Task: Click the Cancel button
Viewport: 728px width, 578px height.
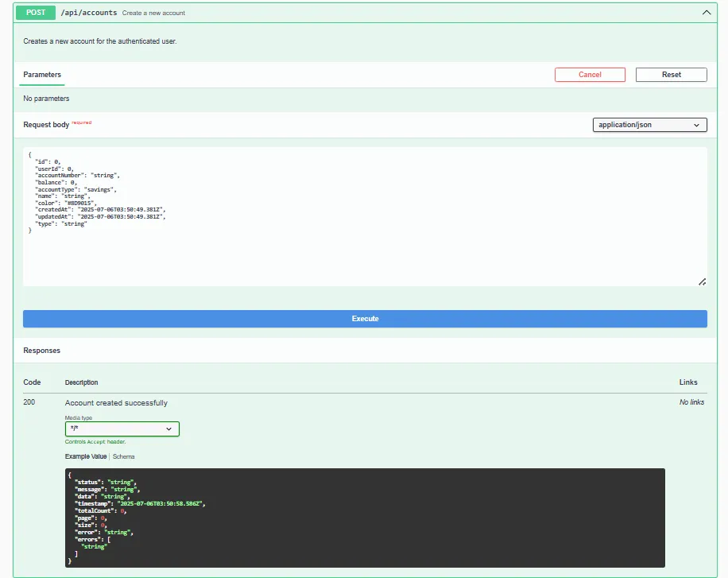Action: (x=590, y=75)
